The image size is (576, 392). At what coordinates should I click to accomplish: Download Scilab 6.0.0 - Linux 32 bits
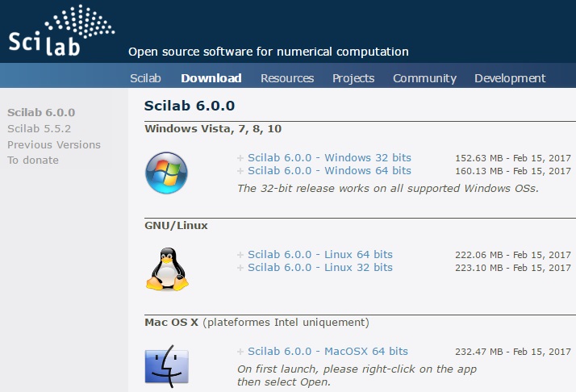click(320, 267)
